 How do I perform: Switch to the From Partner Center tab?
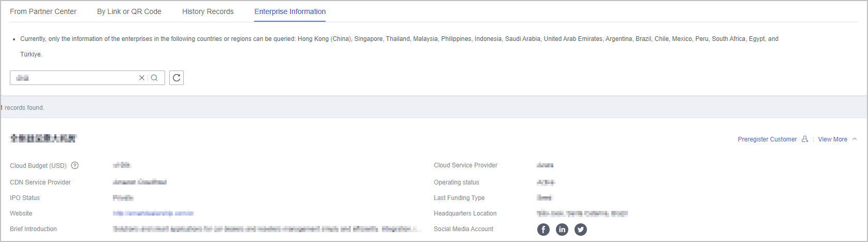point(43,11)
